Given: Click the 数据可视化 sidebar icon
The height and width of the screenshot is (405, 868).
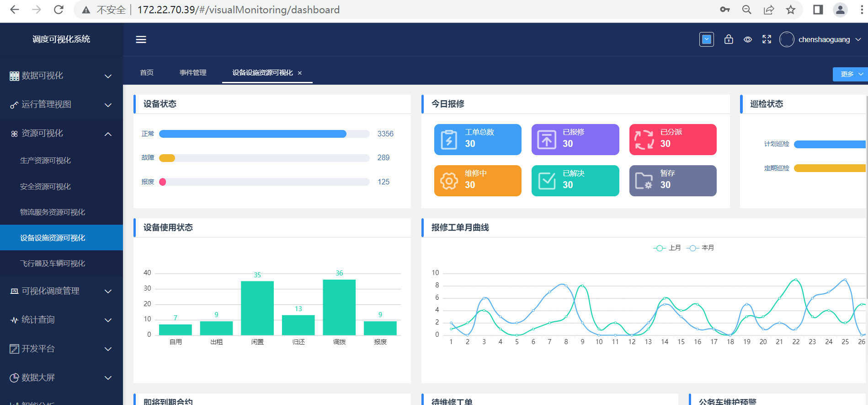Looking at the screenshot, I should (x=15, y=76).
